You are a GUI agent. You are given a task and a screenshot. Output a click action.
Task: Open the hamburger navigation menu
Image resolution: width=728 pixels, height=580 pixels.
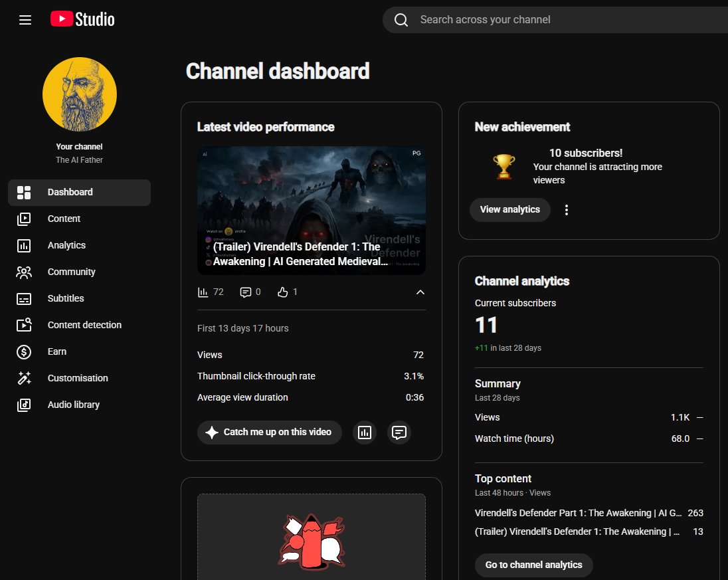pos(25,19)
